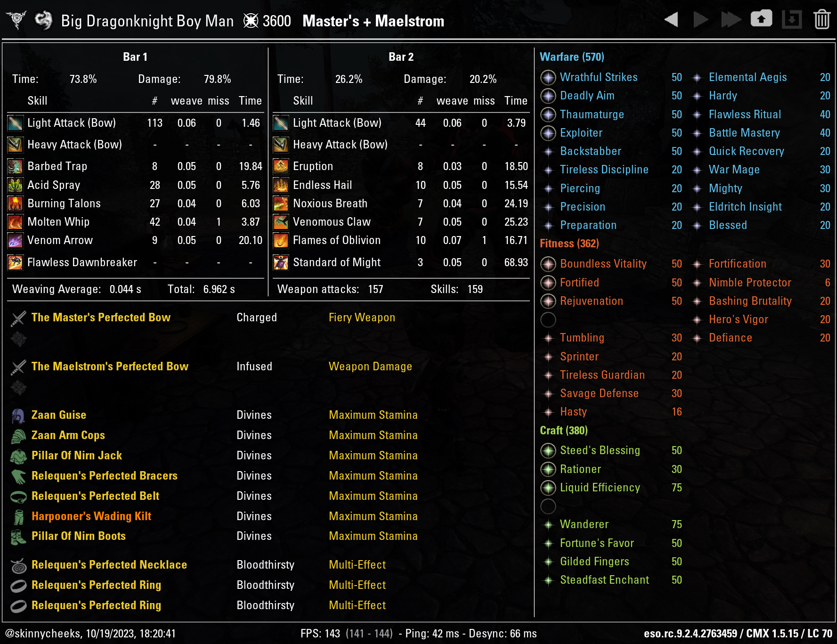Click the upload fight report icon

761,19
